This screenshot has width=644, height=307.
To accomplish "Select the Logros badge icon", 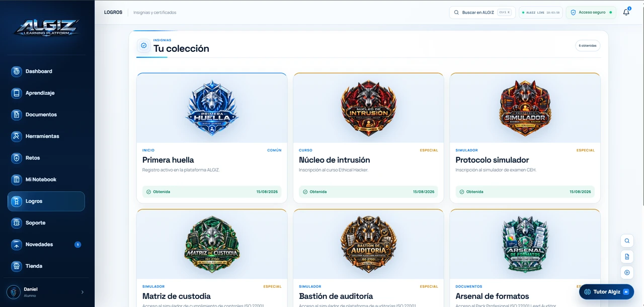I will click(17, 201).
